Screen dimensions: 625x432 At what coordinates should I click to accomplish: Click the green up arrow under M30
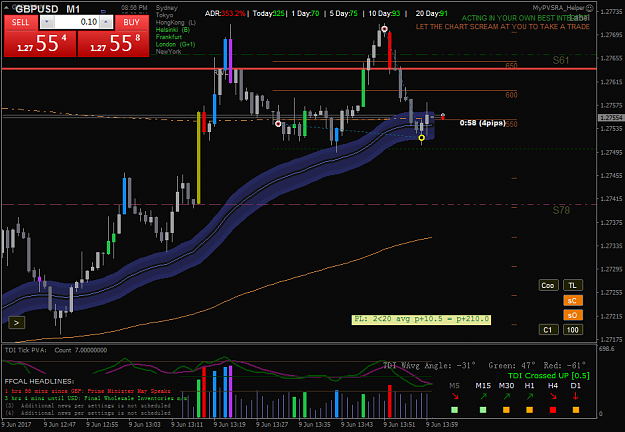click(506, 397)
